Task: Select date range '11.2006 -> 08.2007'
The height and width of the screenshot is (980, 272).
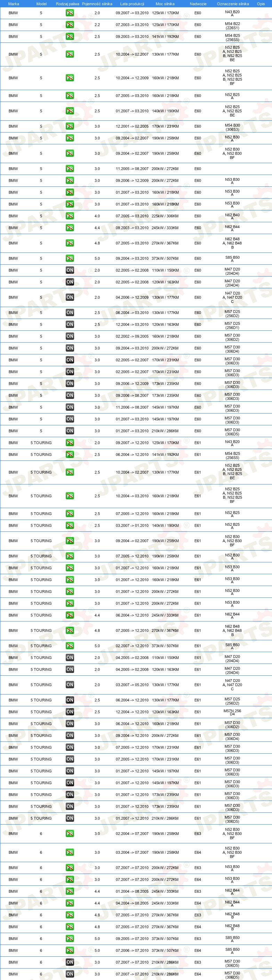Action: click(x=132, y=408)
